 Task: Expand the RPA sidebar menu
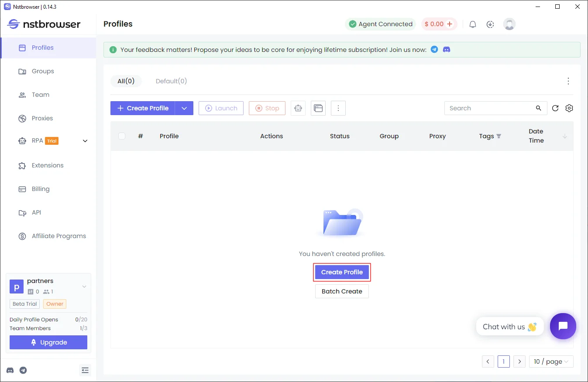85,141
